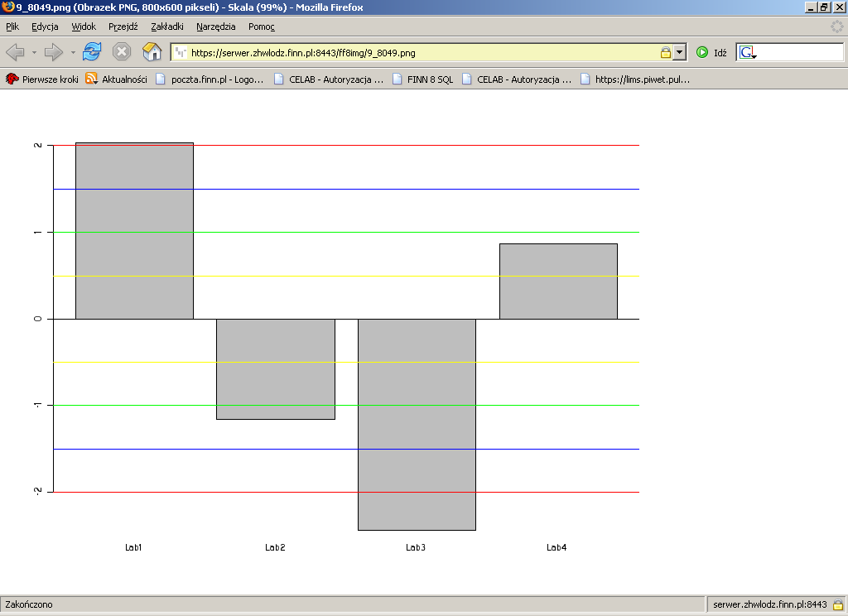Click the Lab1 axis label

pyautogui.click(x=133, y=547)
